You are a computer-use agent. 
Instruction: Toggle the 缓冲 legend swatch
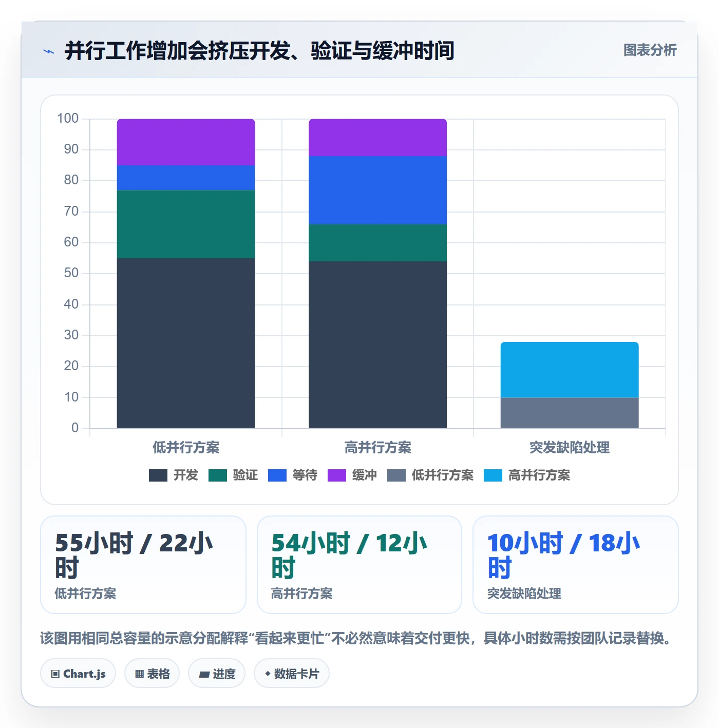[337, 475]
